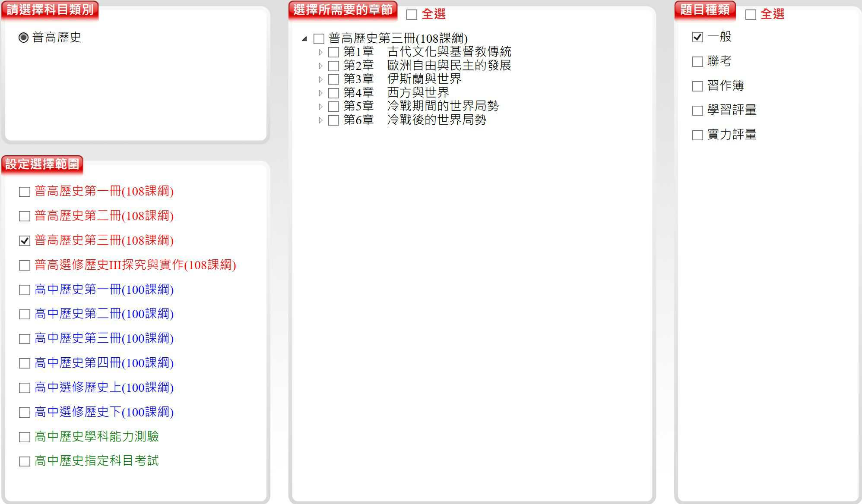Screen dimensions: 862x504
Task: Check the 學習評量 question type
Action: pos(697,110)
